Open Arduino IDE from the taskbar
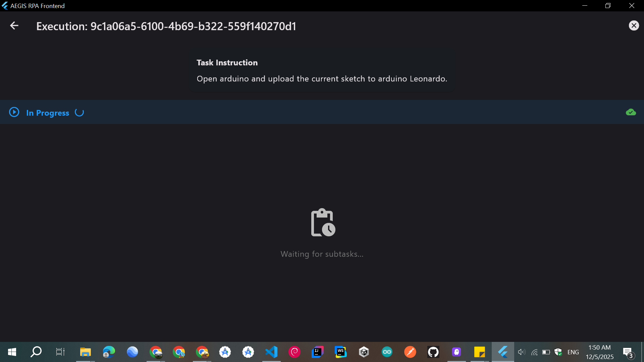Screen dimensions: 644x362 click(x=387, y=352)
